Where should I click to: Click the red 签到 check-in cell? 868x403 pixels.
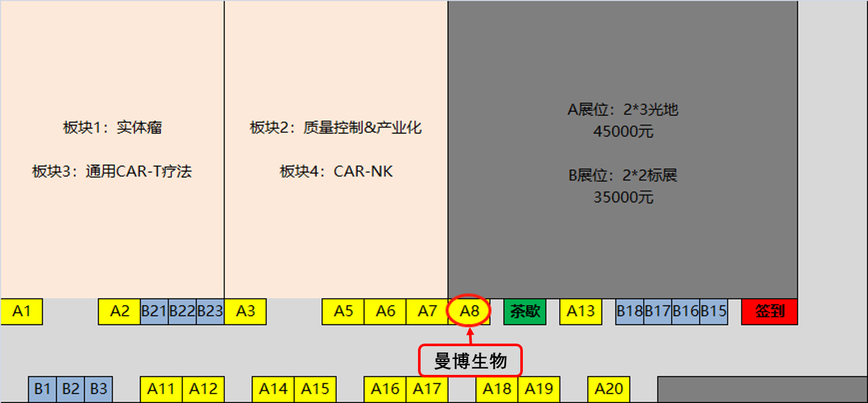770,312
